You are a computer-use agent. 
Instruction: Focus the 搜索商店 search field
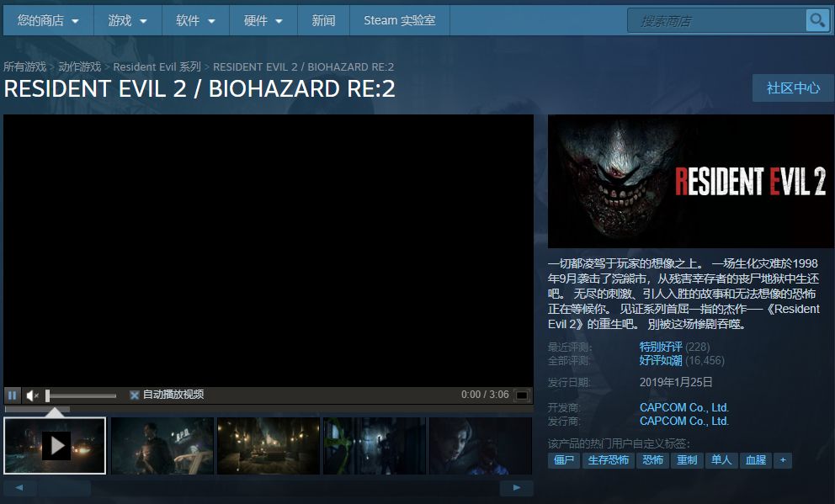tap(717, 21)
